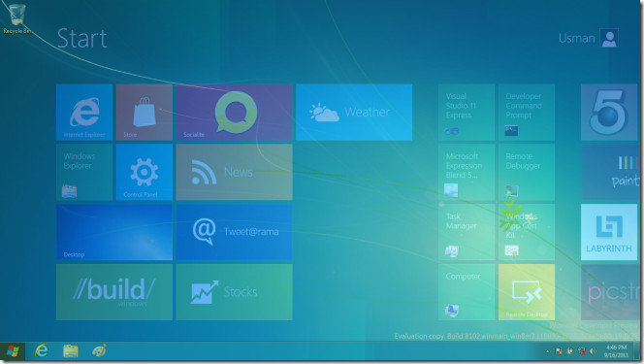
Task: Open the Computer tile
Action: pyautogui.click(x=467, y=292)
